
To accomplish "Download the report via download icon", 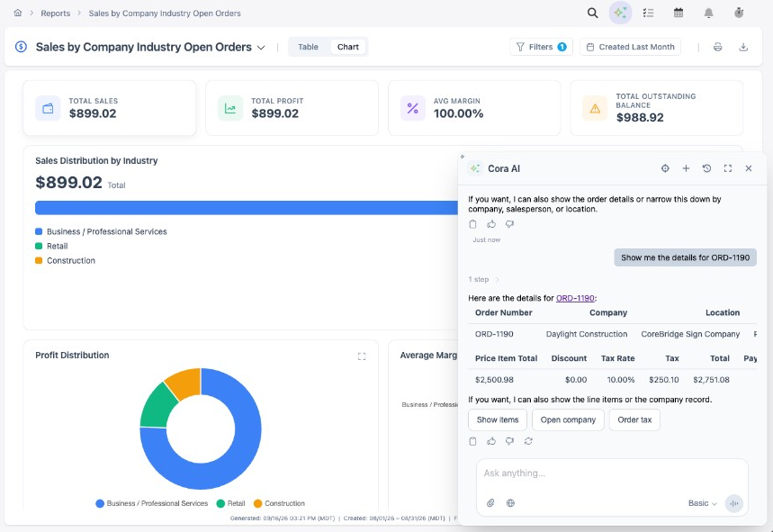I will [743, 47].
